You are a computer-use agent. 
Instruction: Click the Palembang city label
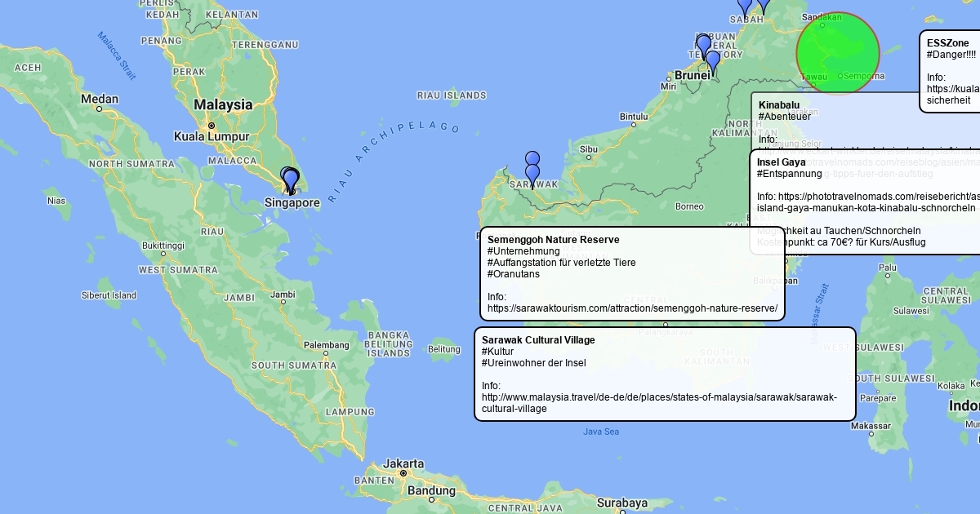(x=327, y=345)
